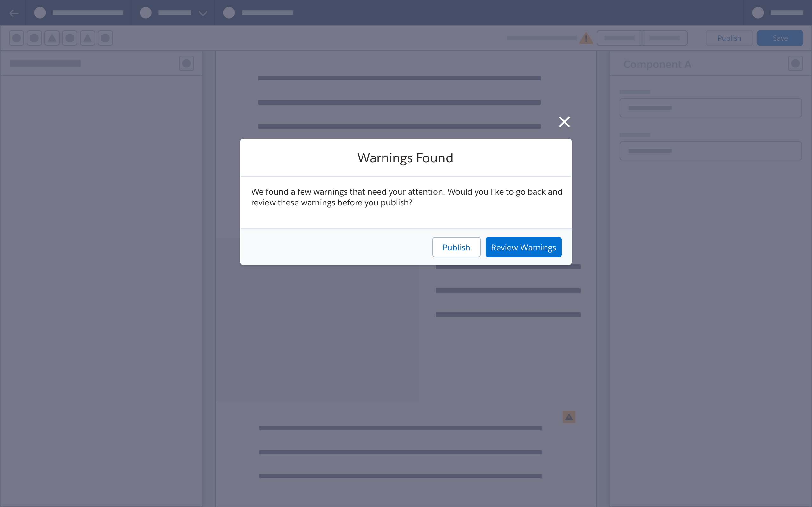Select the right segment of the view switcher

(665, 38)
